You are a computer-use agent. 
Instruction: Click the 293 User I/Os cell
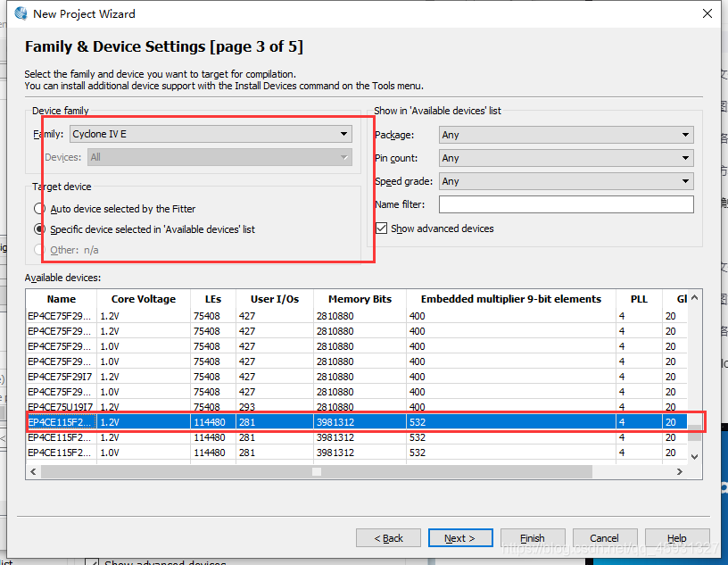click(275, 406)
